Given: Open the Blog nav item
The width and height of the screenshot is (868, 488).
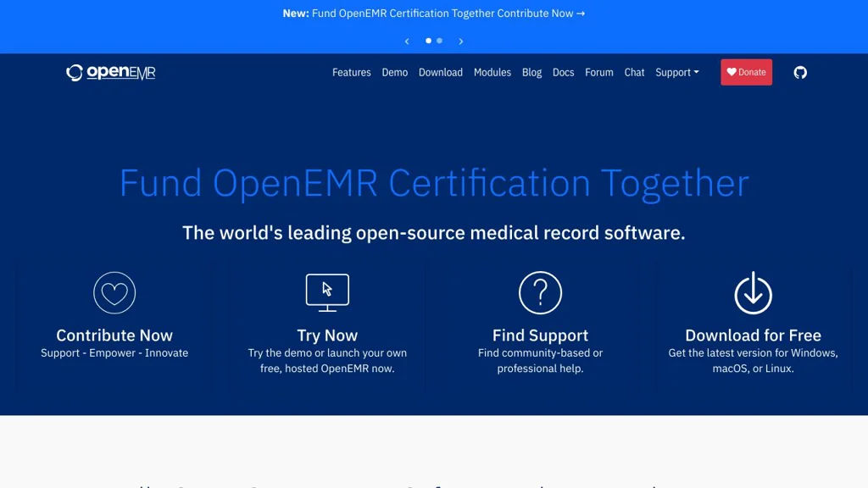Looking at the screenshot, I should pyautogui.click(x=532, y=73).
